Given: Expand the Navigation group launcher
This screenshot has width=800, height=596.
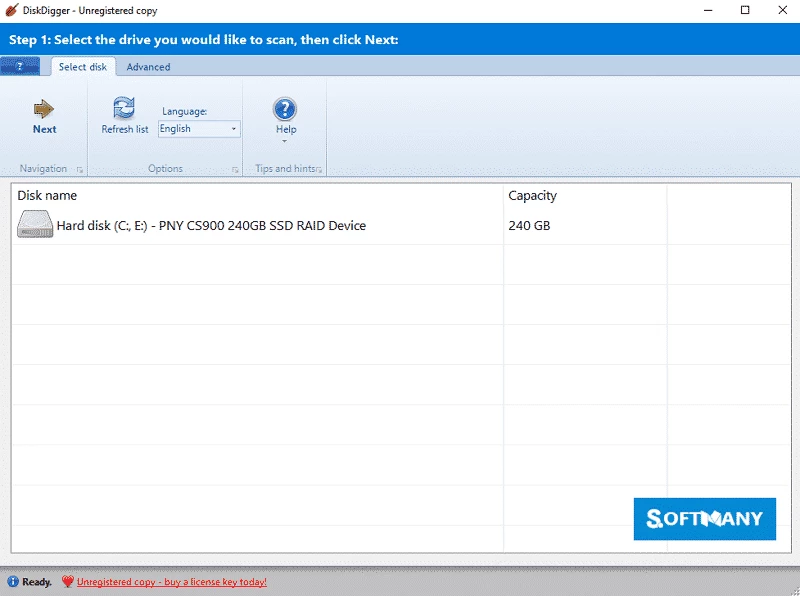Looking at the screenshot, I should coord(80,170).
